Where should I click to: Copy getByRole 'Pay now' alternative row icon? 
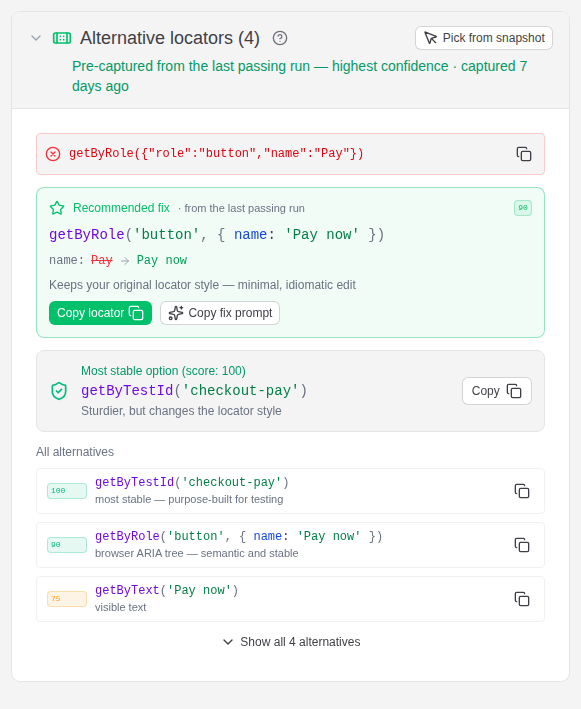click(522, 545)
